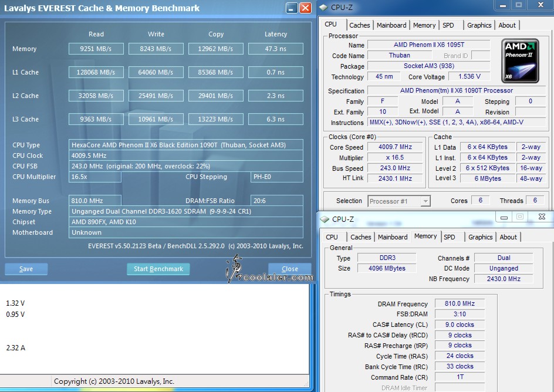The height and width of the screenshot is (392, 554).
Task: Click the CPU Multiplier value 16.5x in EVEREST
Action: 95,177
